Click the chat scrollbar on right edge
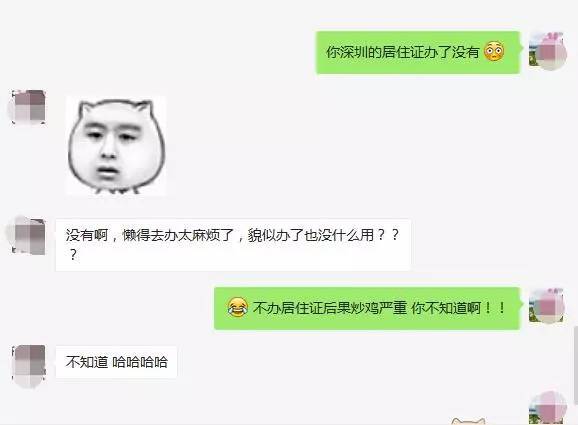 (x=575, y=365)
